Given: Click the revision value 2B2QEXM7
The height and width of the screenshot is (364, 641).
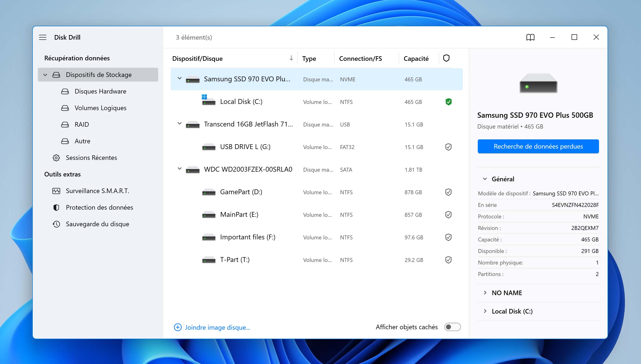Looking at the screenshot, I should coord(585,228).
